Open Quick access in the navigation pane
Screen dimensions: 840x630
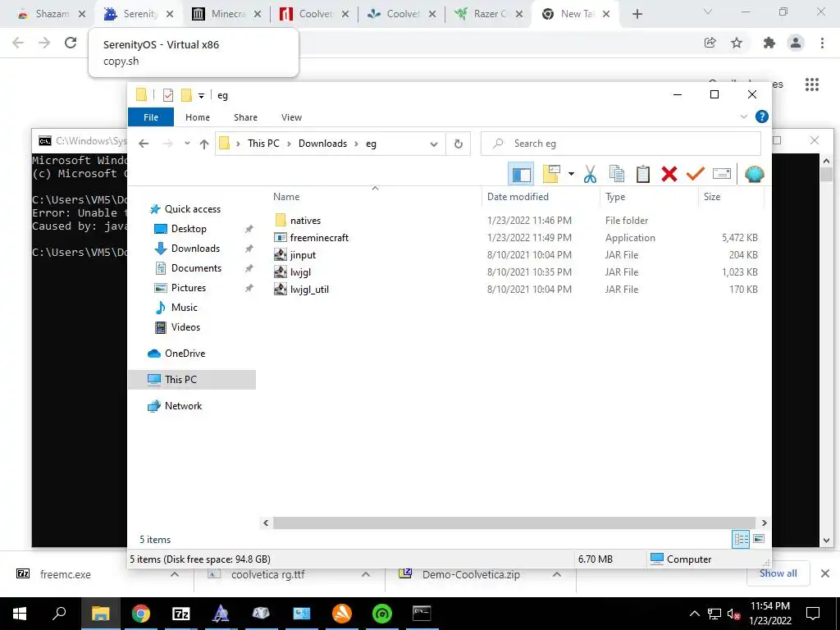(192, 209)
